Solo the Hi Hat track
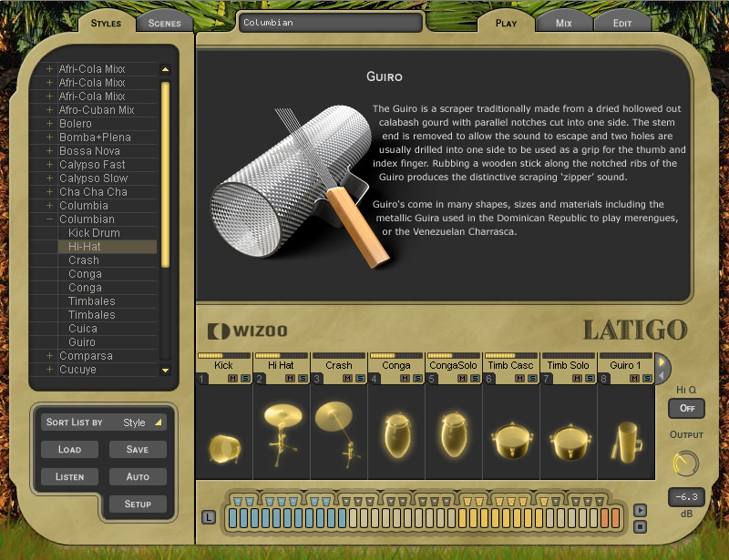 303,378
